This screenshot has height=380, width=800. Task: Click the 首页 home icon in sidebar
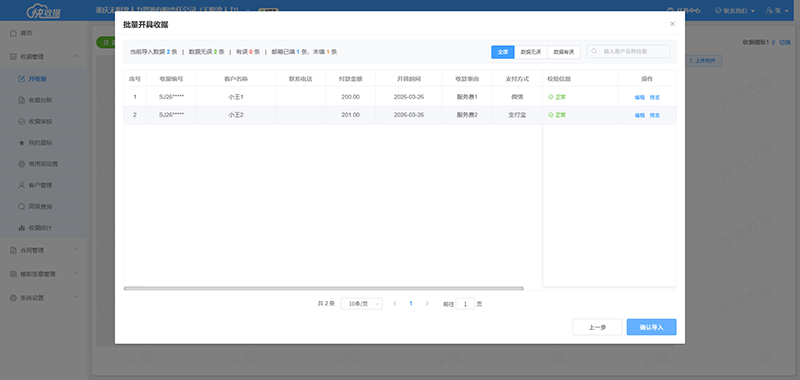click(13, 33)
